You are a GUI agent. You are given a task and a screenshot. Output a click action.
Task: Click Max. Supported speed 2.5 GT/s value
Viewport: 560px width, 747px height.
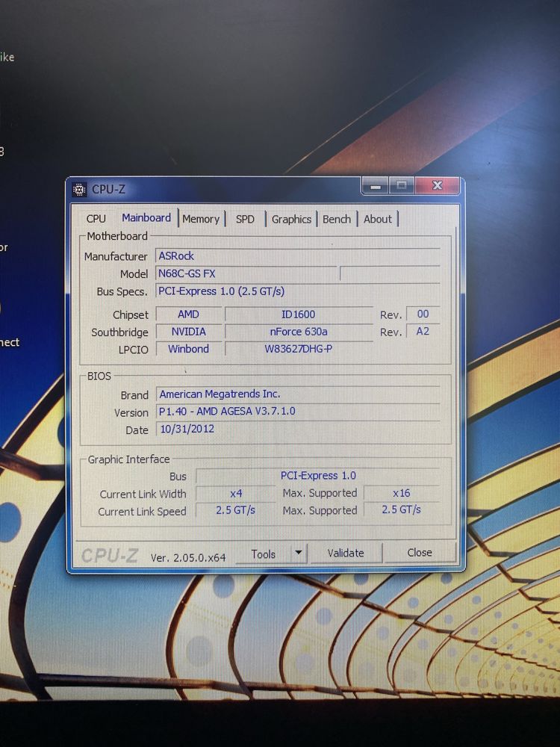[x=402, y=509]
